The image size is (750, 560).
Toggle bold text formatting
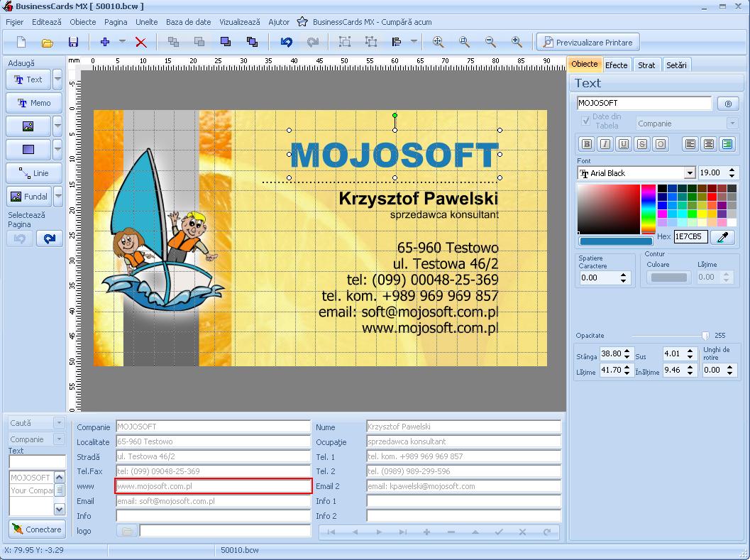[x=587, y=144]
